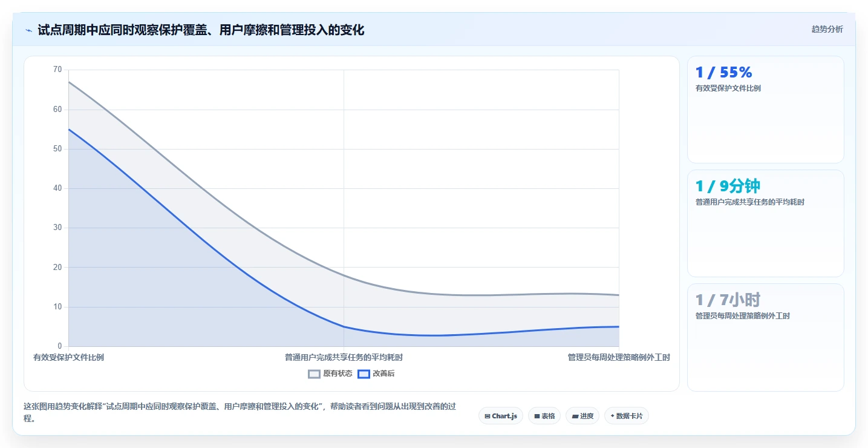Open the 1 / 55% metric card
This screenshot has height=448, width=868.
click(765, 110)
